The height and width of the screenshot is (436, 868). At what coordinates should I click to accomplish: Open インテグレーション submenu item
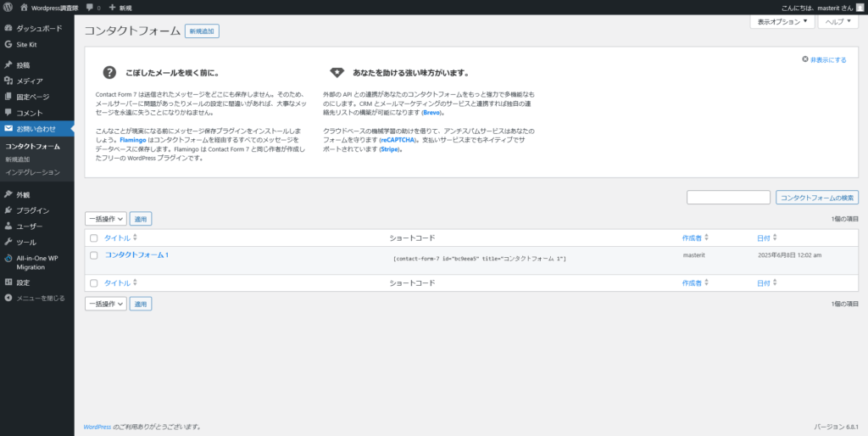pos(33,172)
